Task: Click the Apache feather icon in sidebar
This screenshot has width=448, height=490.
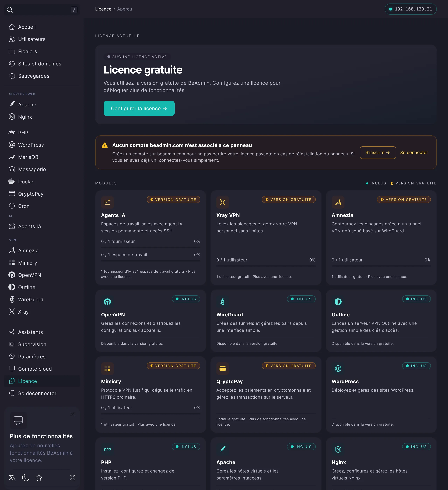Action: click(x=12, y=104)
